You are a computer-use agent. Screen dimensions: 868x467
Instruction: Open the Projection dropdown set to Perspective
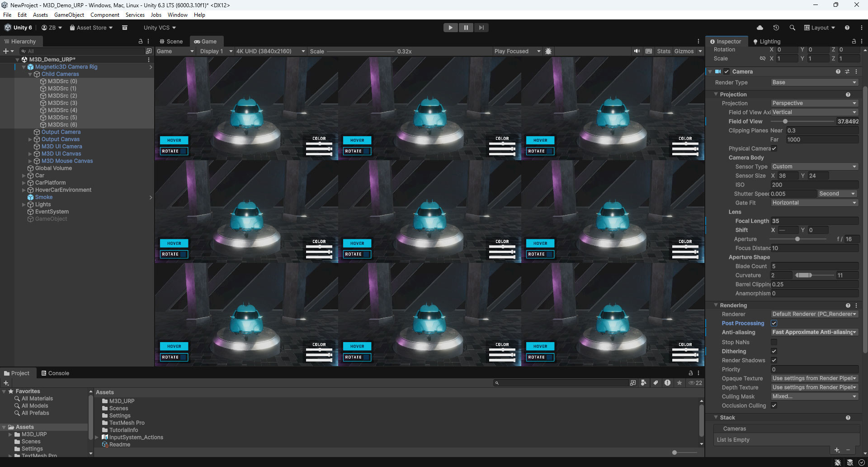click(x=814, y=103)
